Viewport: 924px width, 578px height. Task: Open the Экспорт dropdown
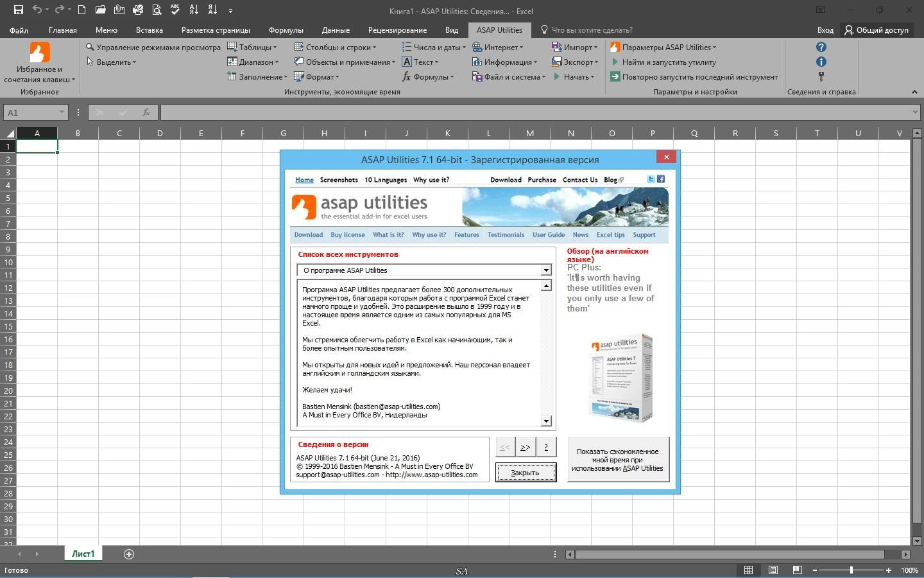coord(575,62)
